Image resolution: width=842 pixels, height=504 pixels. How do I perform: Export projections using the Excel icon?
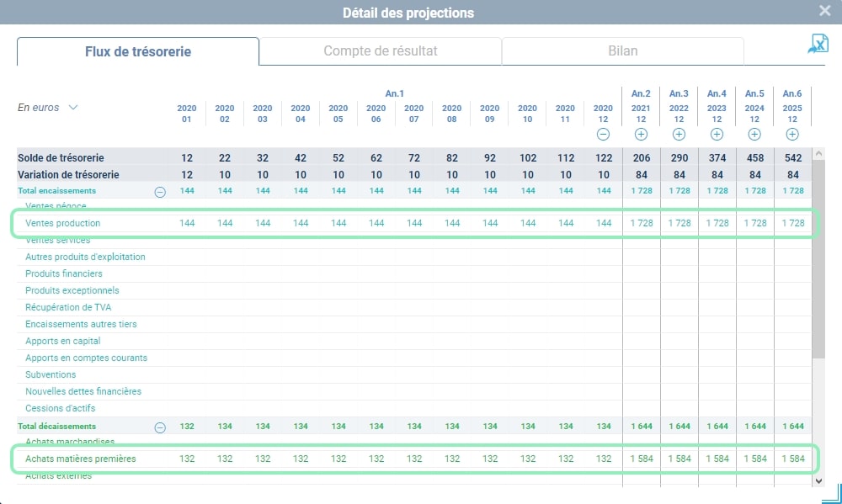[x=818, y=44]
